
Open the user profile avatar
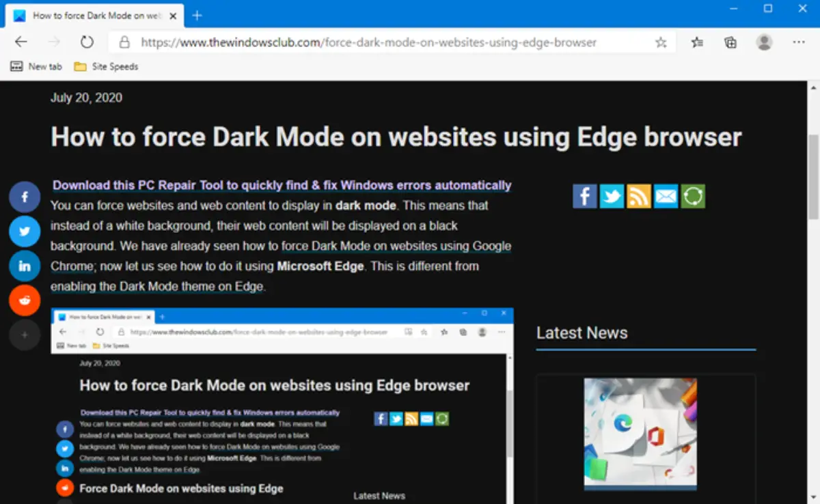pyautogui.click(x=764, y=42)
